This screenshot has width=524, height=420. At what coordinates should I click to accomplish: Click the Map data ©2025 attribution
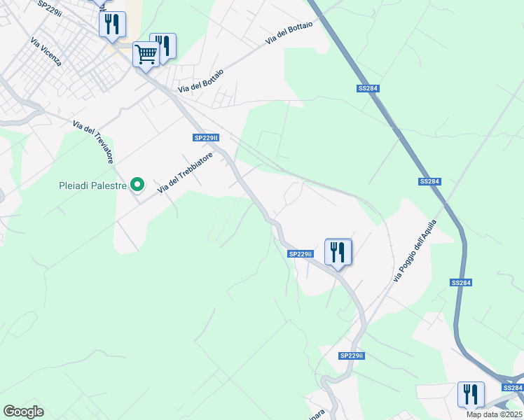(x=495, y=414)
